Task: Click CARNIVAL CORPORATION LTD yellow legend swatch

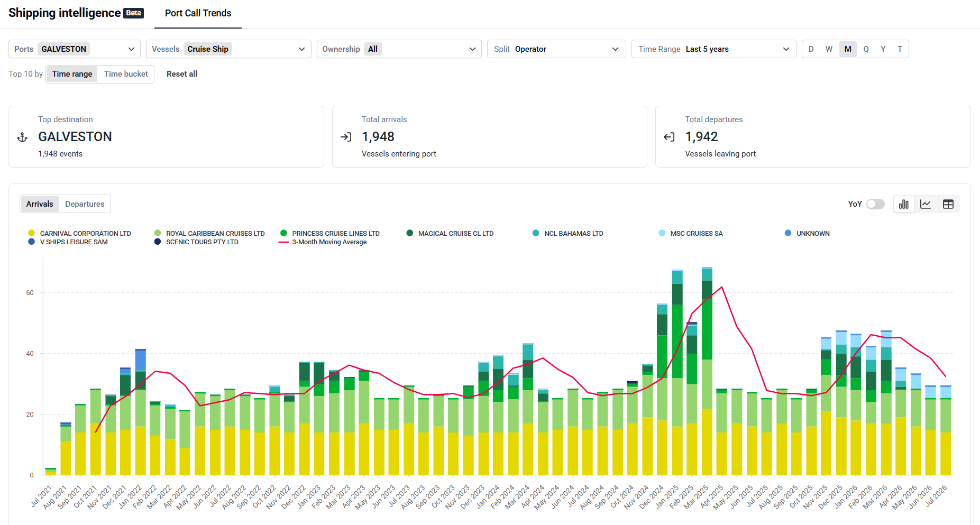Action: (32, 233)
